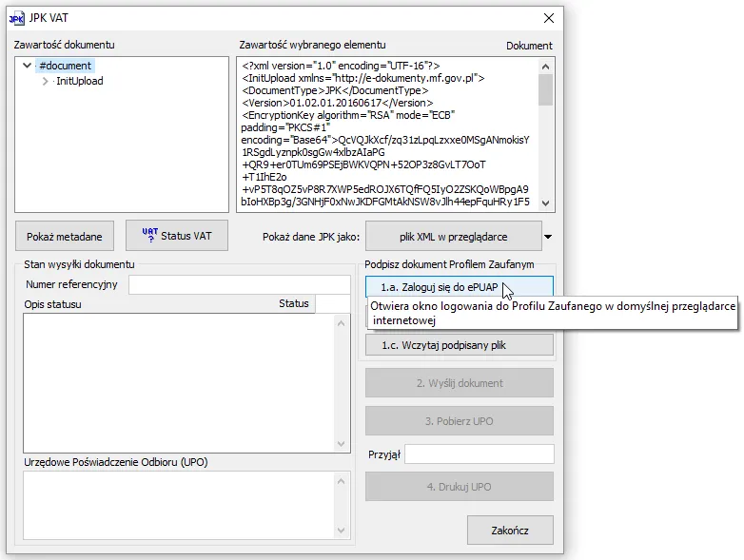
Task: Click into the Numer referencyjny field
Action: pos(240,284)
